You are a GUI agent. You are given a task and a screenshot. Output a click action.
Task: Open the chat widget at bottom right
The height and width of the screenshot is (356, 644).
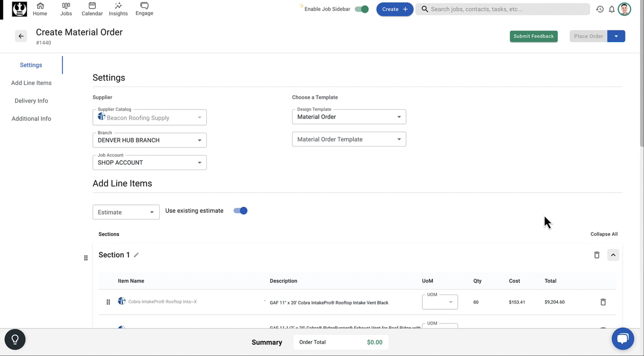[623, 338]
